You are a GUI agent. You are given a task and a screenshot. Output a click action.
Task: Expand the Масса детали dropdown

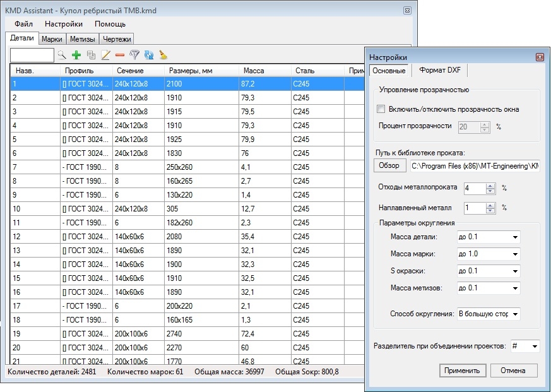click(x=515, y=237)
